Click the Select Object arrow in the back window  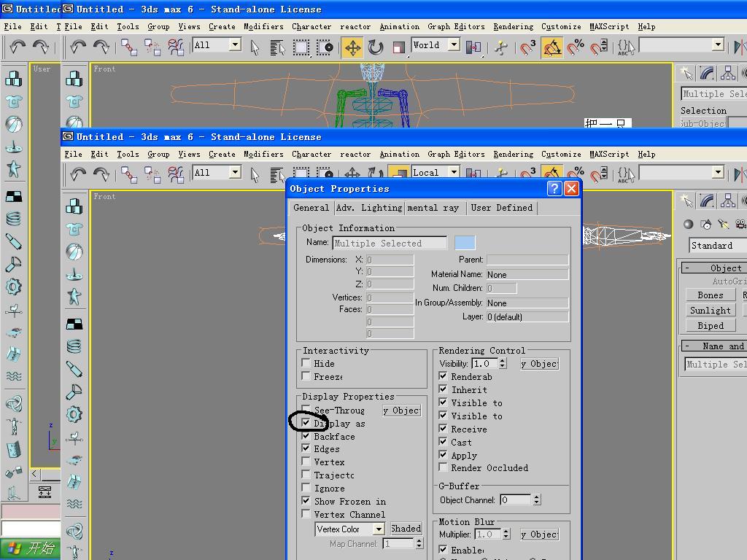click(x=255, y=47)
